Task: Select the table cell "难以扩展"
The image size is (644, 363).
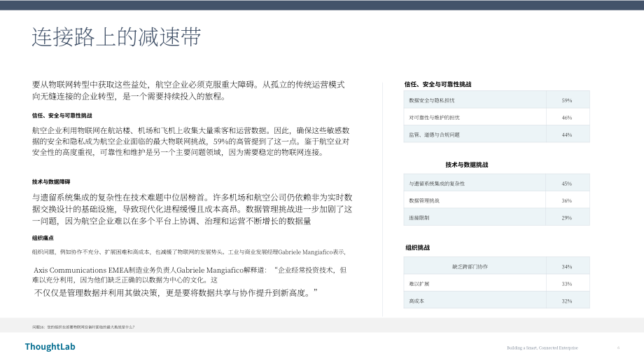Action: coord(475,283)
